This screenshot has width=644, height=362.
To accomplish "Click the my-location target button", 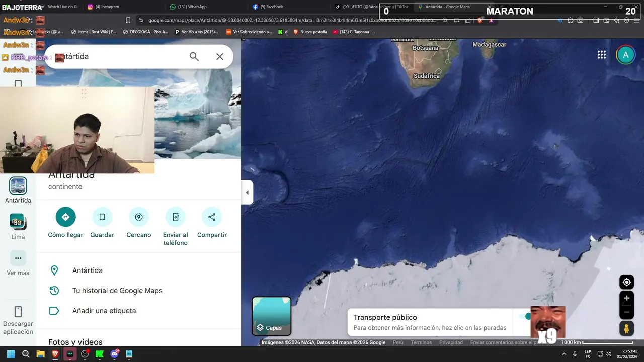I will [626, 282].
